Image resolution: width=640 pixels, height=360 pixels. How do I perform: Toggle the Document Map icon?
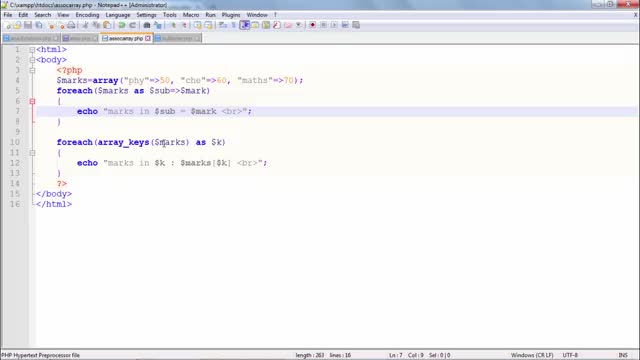pos(266,25)
